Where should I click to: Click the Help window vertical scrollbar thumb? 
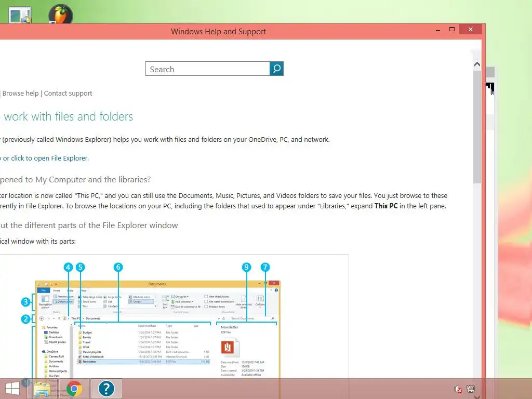tap(477, 127)
